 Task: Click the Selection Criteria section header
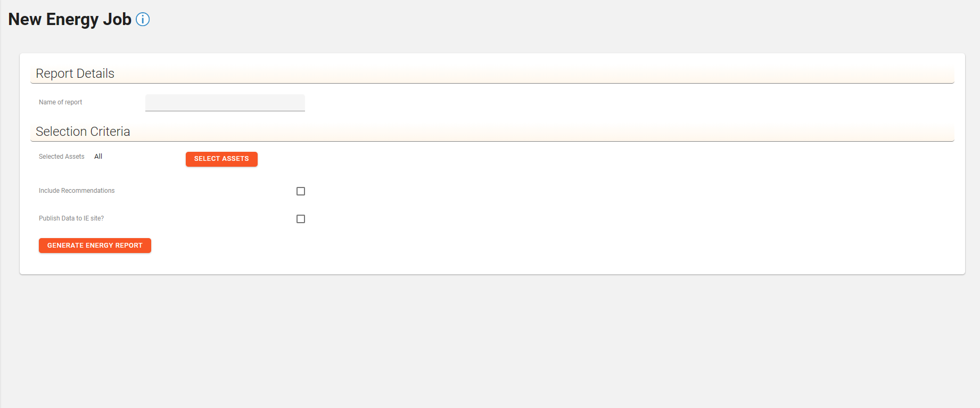coord(83,132)
